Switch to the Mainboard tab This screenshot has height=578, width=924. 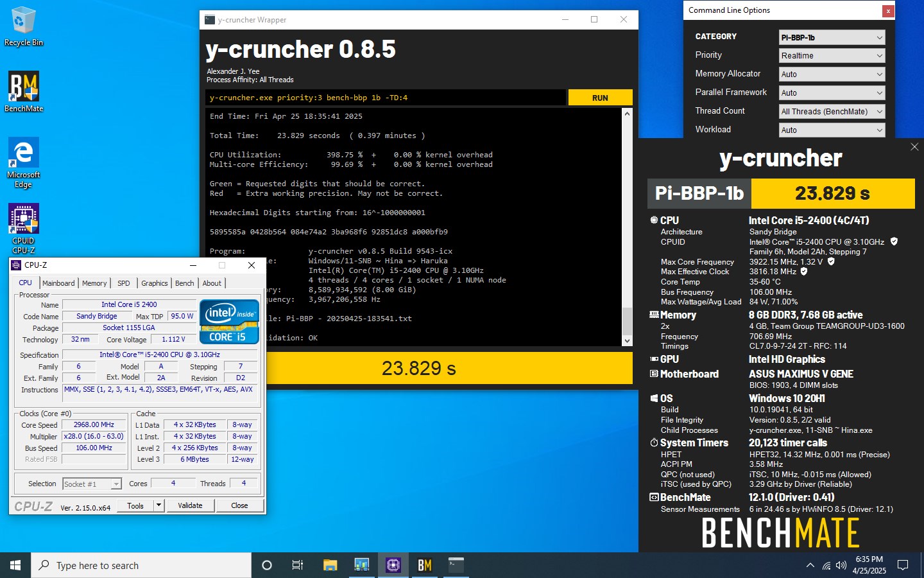[58, 283]
